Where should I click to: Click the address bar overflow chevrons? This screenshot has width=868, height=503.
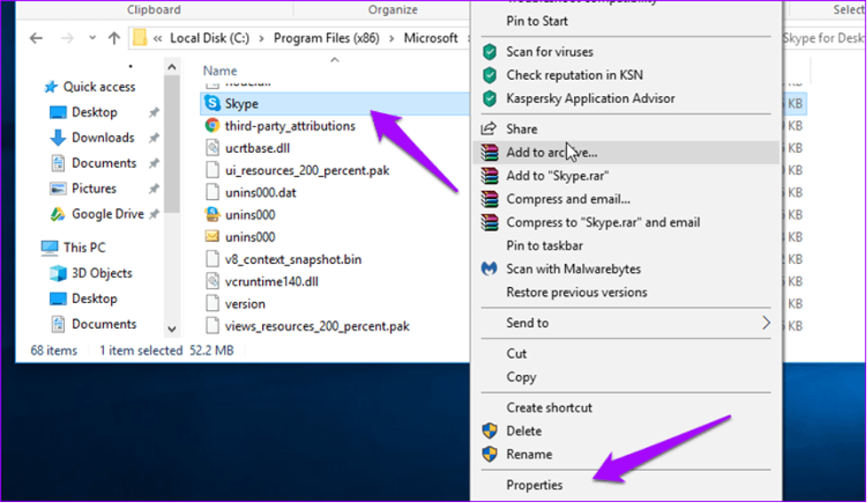[158, 38]
